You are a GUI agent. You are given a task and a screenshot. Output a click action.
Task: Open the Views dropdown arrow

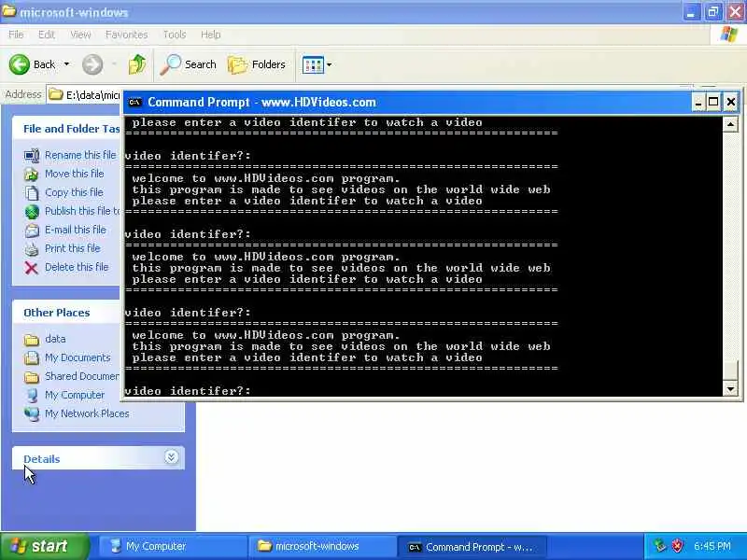[x=330, y=64]
